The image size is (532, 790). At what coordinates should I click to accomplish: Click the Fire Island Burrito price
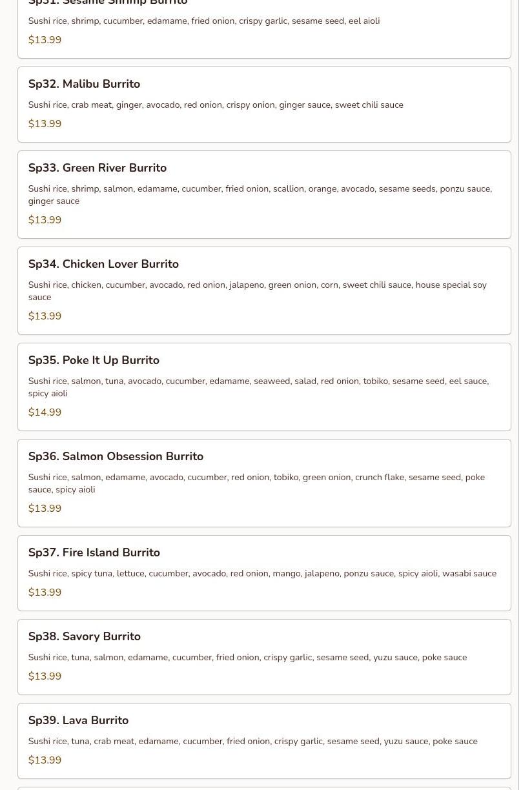[45, 592]
